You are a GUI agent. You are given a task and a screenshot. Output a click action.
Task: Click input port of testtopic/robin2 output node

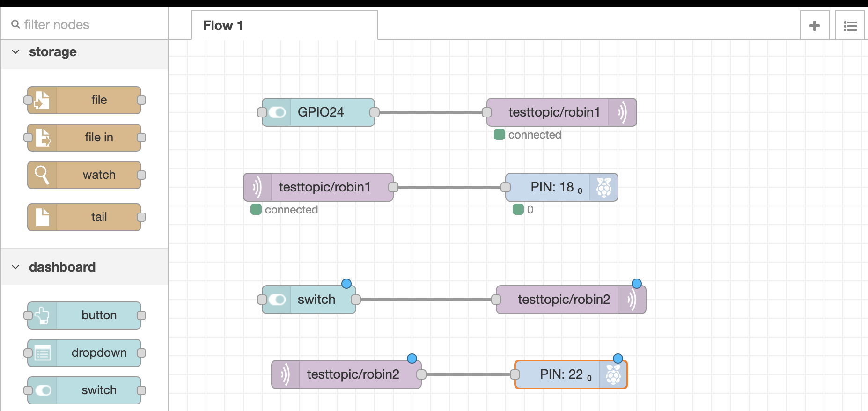pyautogui.click(x=496, y=300)
